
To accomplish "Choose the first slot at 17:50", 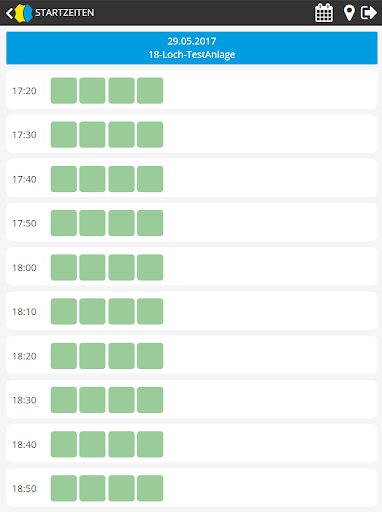I will click(64, 223).
